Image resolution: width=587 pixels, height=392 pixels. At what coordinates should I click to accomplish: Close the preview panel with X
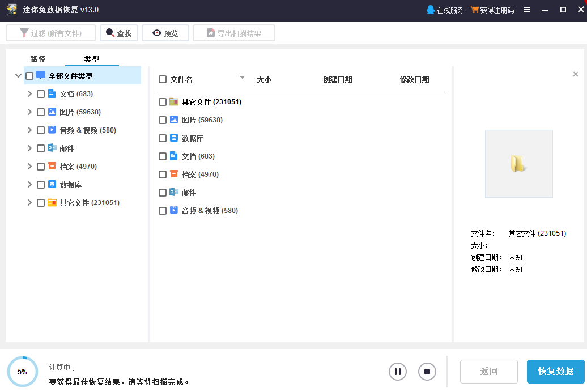pos(576,74)
